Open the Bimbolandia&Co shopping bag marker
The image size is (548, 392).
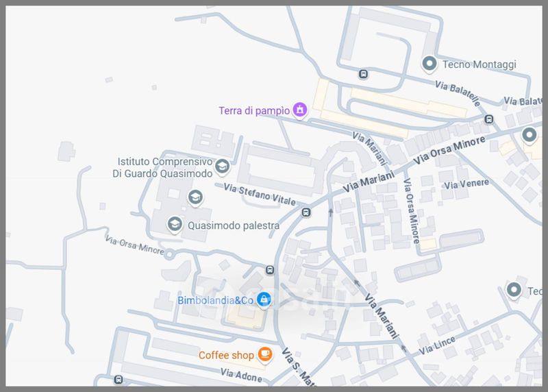tap(264, 299)
